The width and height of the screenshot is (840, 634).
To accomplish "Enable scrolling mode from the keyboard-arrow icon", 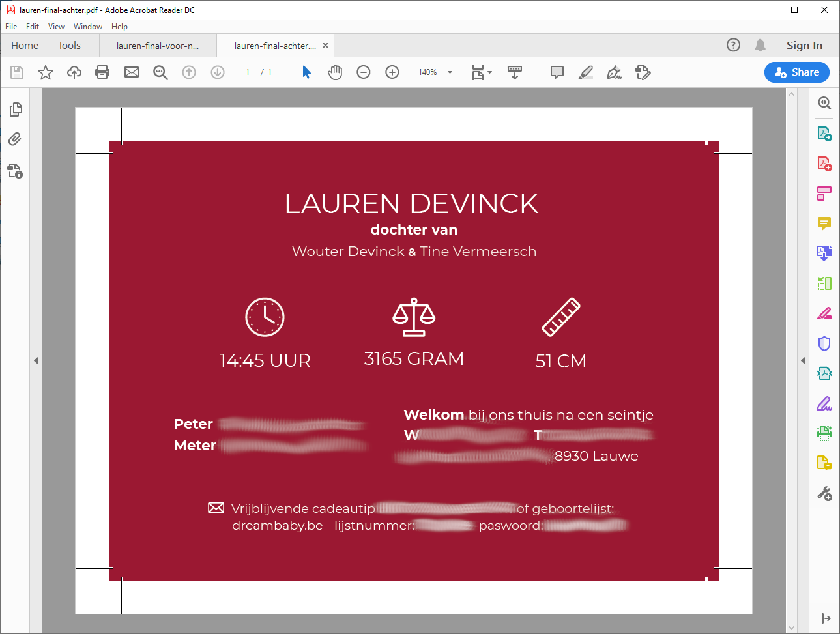I will [515, 72].
